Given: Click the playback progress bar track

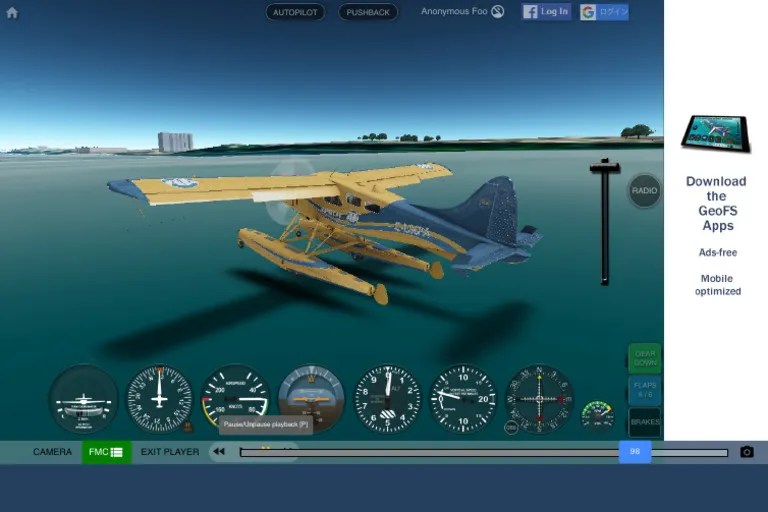Looking at the screenshot, I should click(484, 453).
